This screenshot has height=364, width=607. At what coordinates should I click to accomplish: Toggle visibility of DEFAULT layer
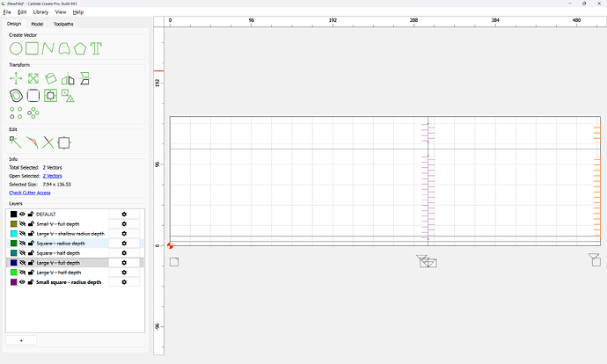[23, 214]
